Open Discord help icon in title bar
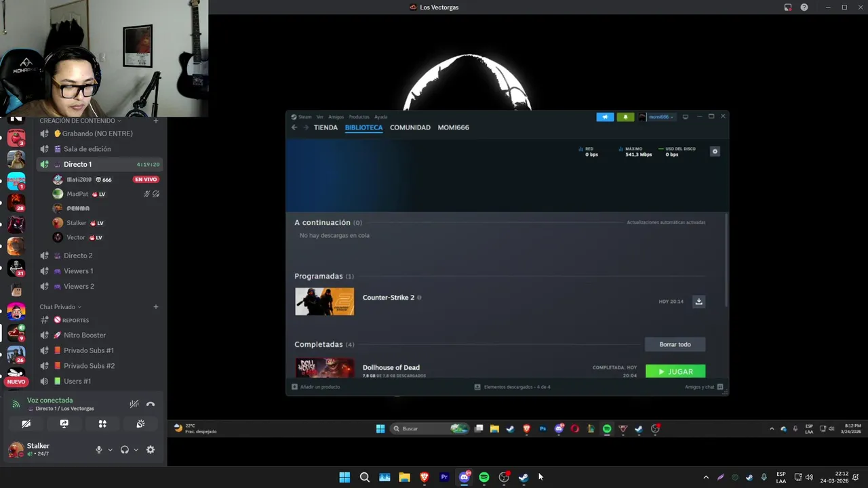 [x=804, y=7]
